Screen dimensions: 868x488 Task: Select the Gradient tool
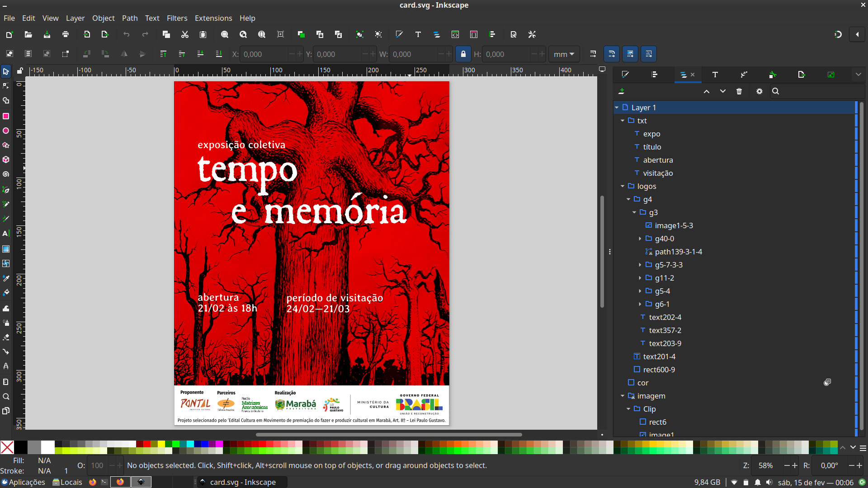6,249
